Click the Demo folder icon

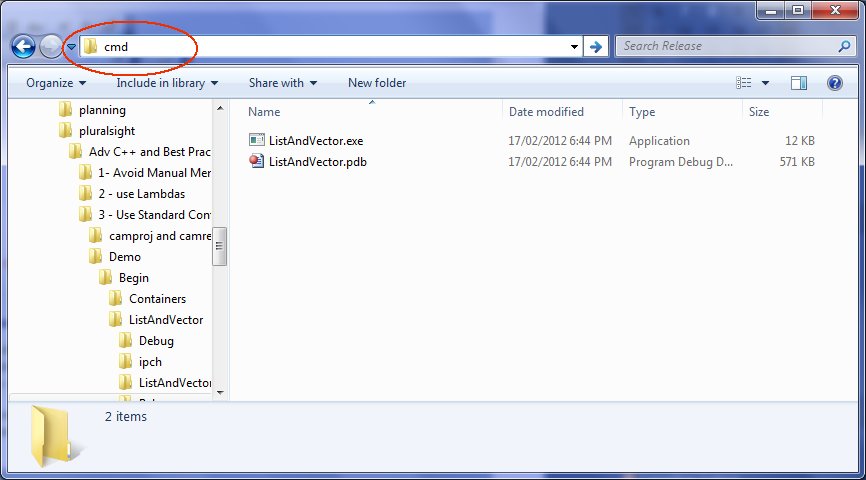[96, 256]
